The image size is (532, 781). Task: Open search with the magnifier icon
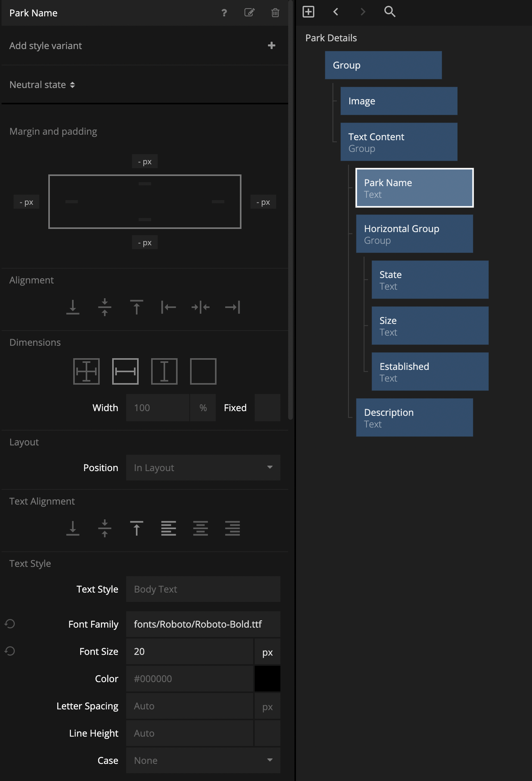(389, 12)
